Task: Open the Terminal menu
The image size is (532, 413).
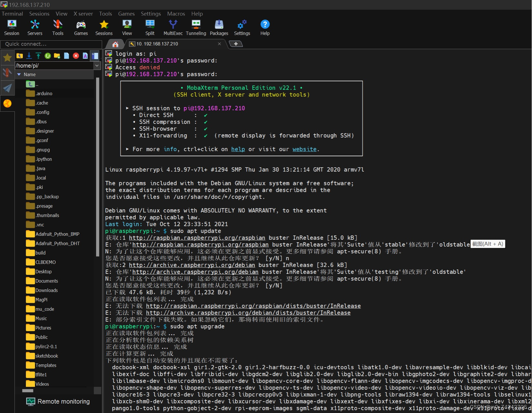Action: click(x=12, y=14)
